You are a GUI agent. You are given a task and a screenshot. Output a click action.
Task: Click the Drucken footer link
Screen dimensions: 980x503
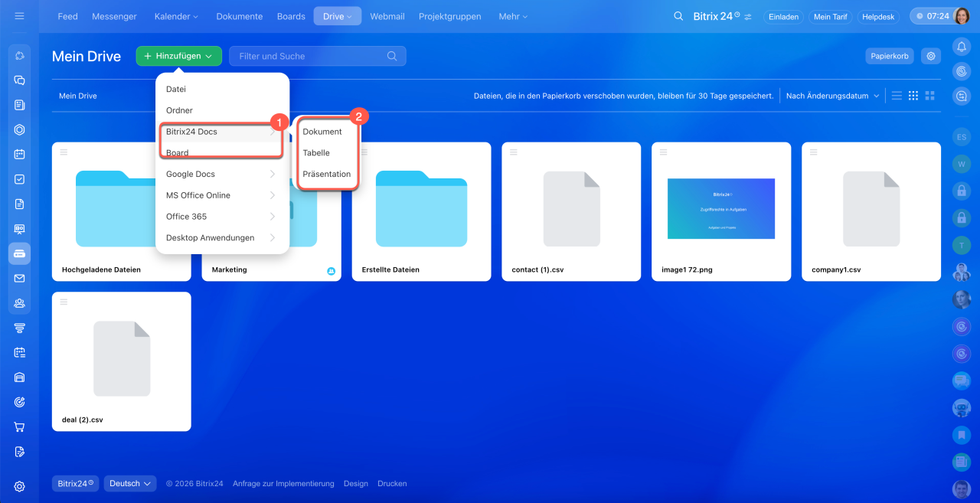click(392, 484)
